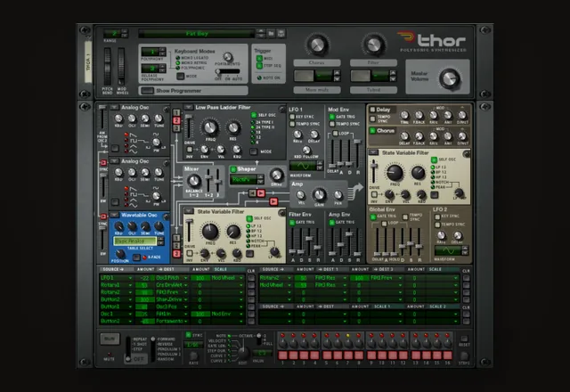
Task: Toggle Trigger MIDI button
Action: pos(259,59)
